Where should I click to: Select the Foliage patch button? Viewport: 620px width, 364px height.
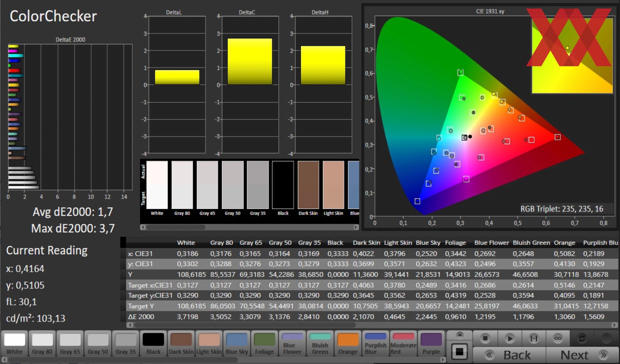264,343
